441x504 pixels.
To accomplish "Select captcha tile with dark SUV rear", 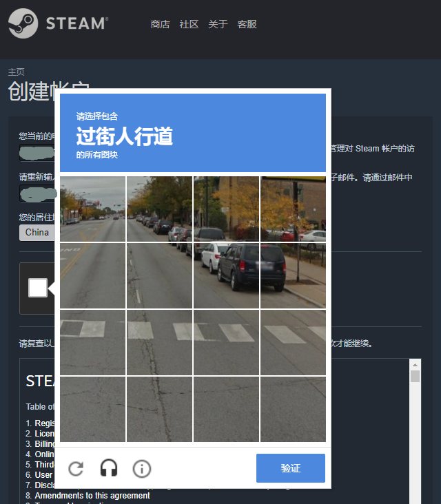I will 293,276.
